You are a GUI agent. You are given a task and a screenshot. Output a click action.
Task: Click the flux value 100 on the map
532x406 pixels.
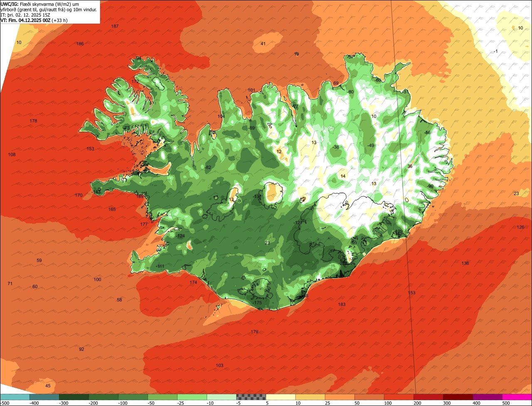tap(97, 280)
